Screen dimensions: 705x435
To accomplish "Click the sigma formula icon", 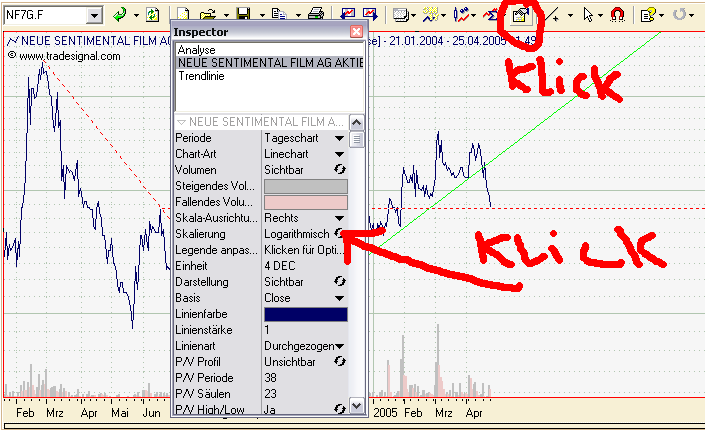I will click(490, 15).
